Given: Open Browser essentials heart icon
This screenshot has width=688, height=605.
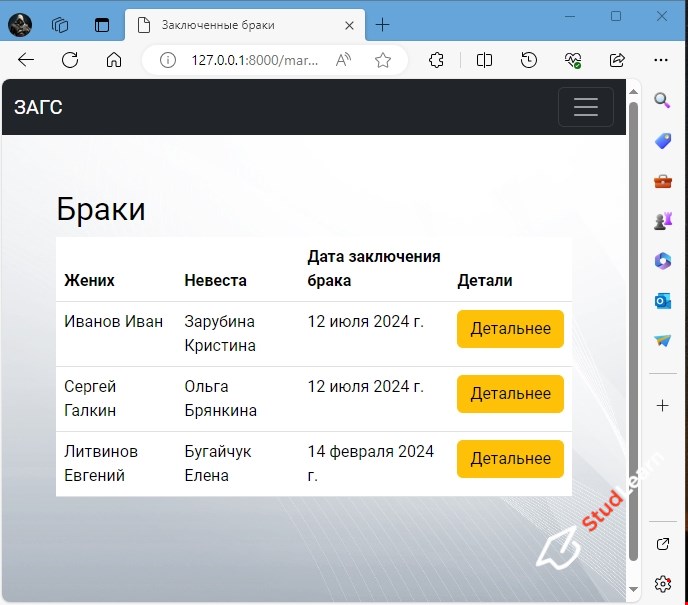Looking at the screenshot, I should point(573,60).
